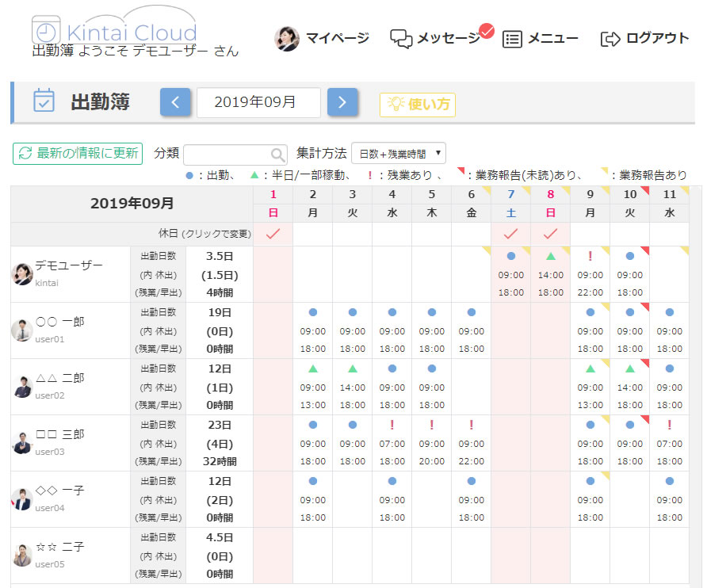Open メッセージ in the top navigation
Screen dimensions: 707x588
(436, 38)
